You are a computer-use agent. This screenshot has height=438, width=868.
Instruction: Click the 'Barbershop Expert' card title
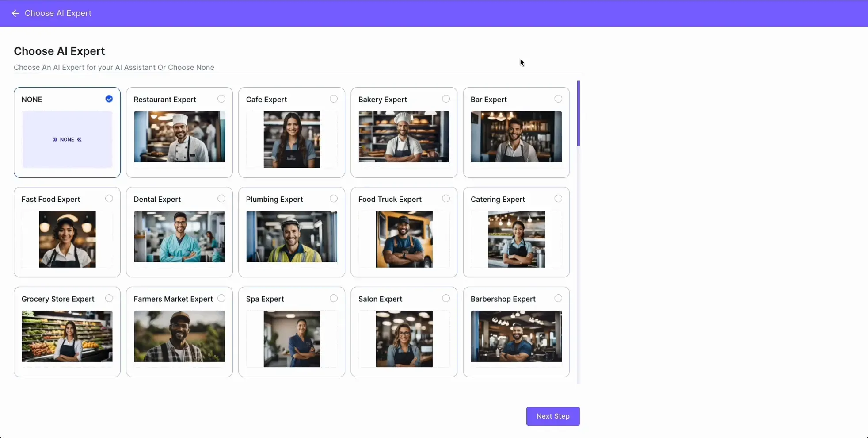(x=503, y=299)
